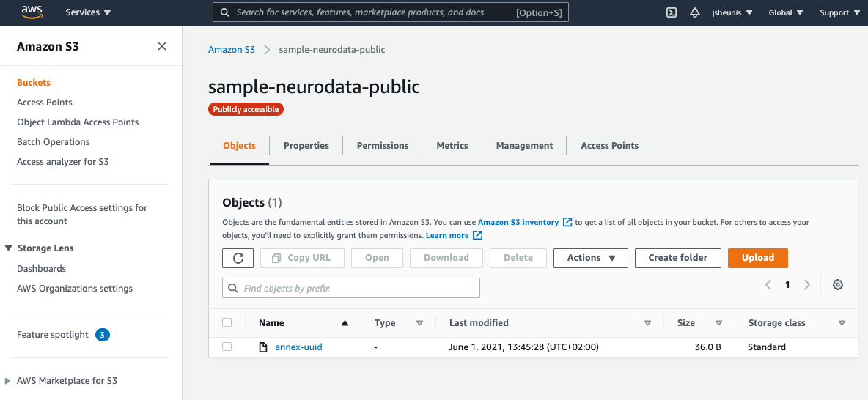Viewport: 868px width, 400px height.
Task: Go to next page of objects
Action: pyautogui.click(x=807, y=285)
